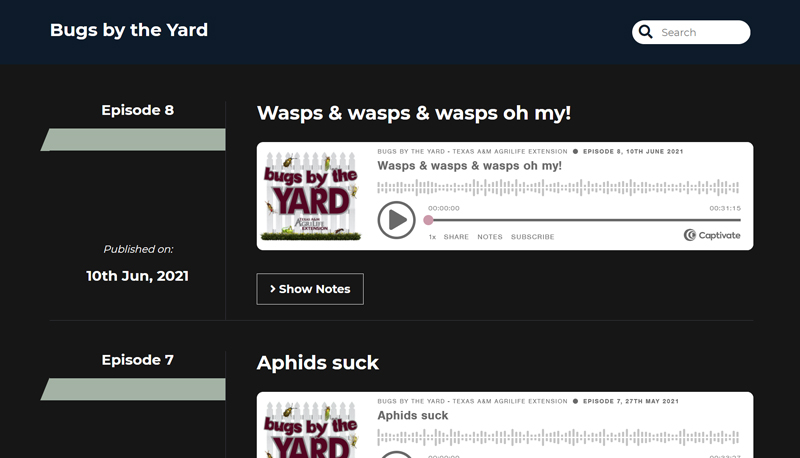Click the Episode 7 cover artwork
Viewport: 800px width, 458px height.
pos(311,429)
